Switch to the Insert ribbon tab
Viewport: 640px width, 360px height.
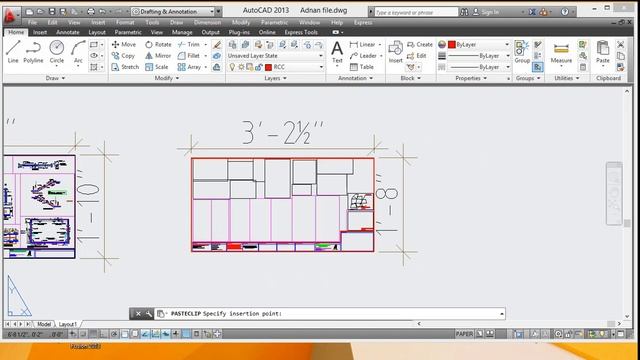40,32
